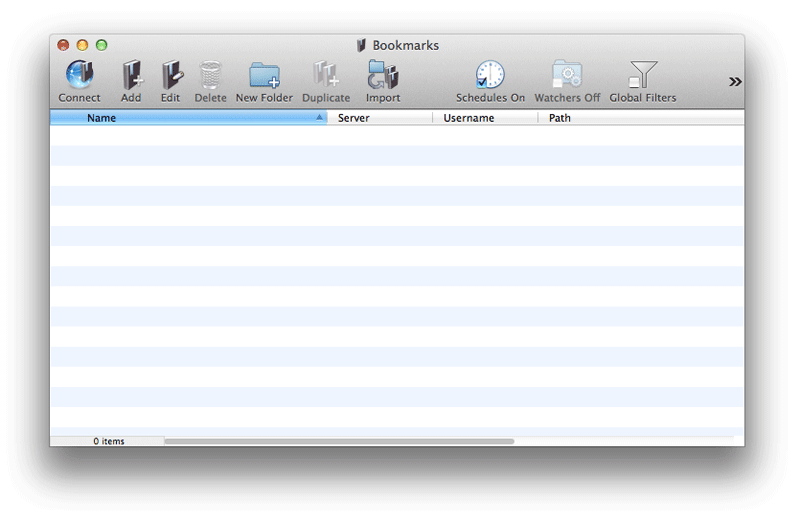Screen dimensions: 800x521
Task: Open Global Filters funnel icon
Action: tap(643, 76)
